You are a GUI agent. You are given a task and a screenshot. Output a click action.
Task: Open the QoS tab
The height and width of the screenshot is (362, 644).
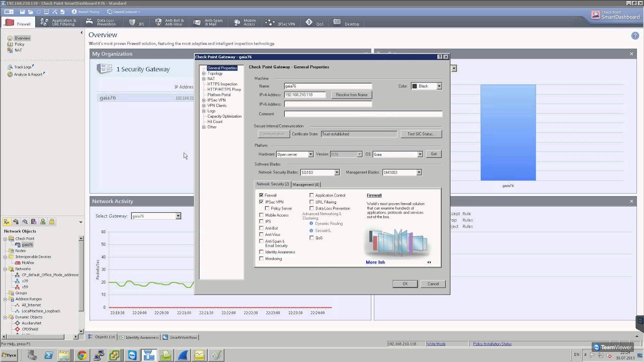pyautogui.click(x=315, y=23)
